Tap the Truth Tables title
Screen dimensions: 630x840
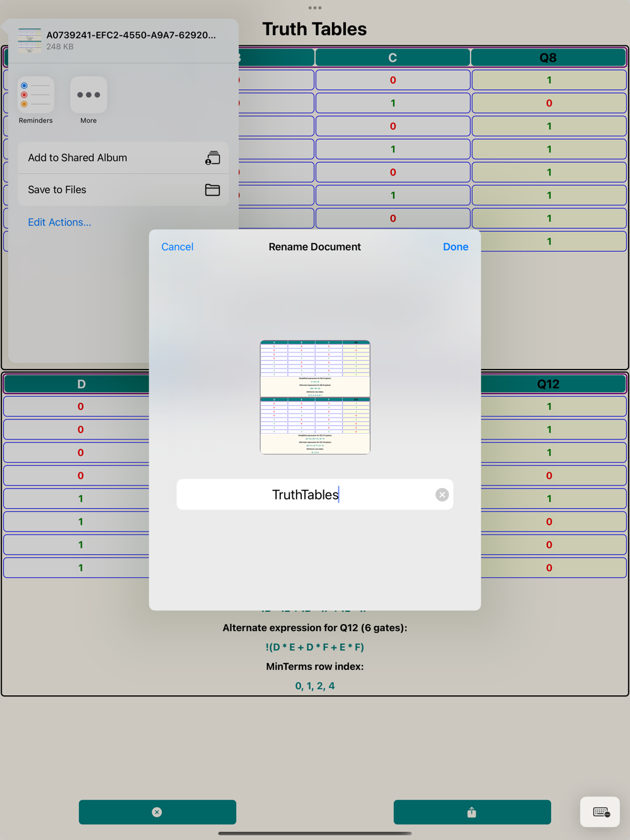pyautogui.click(x=314, y=29)
